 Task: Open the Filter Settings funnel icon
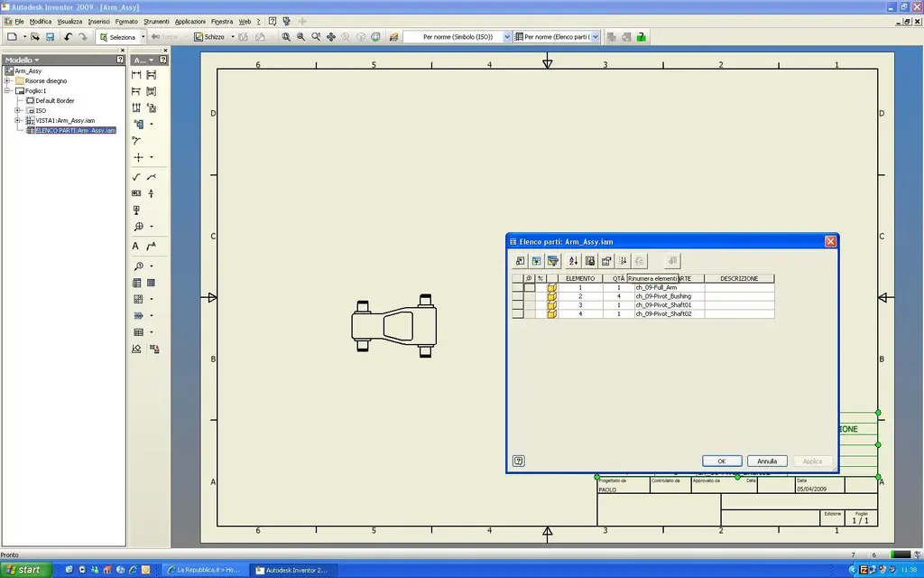click(x=553, y=261)
